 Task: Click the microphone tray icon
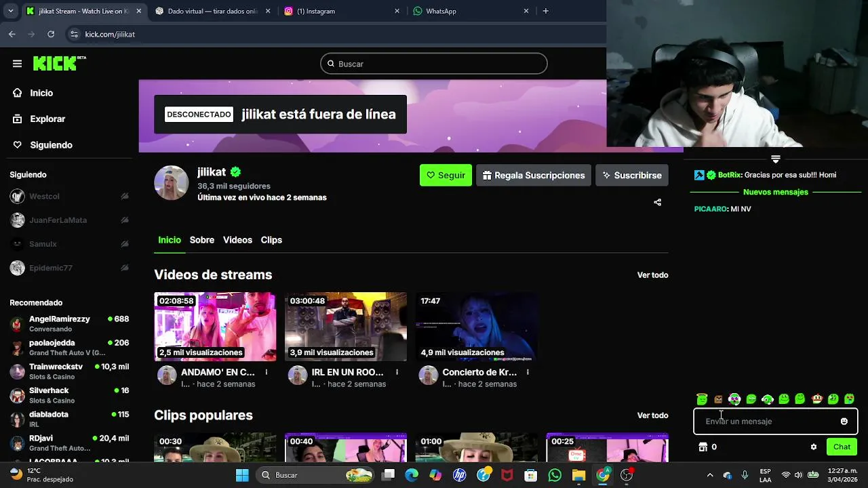coord(745,475)
